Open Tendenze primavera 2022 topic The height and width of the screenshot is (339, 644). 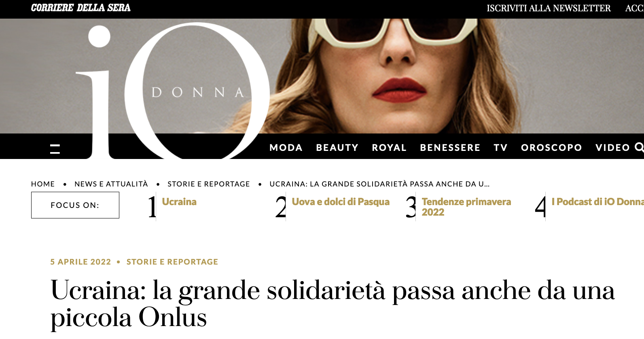[x=466, y=207]
